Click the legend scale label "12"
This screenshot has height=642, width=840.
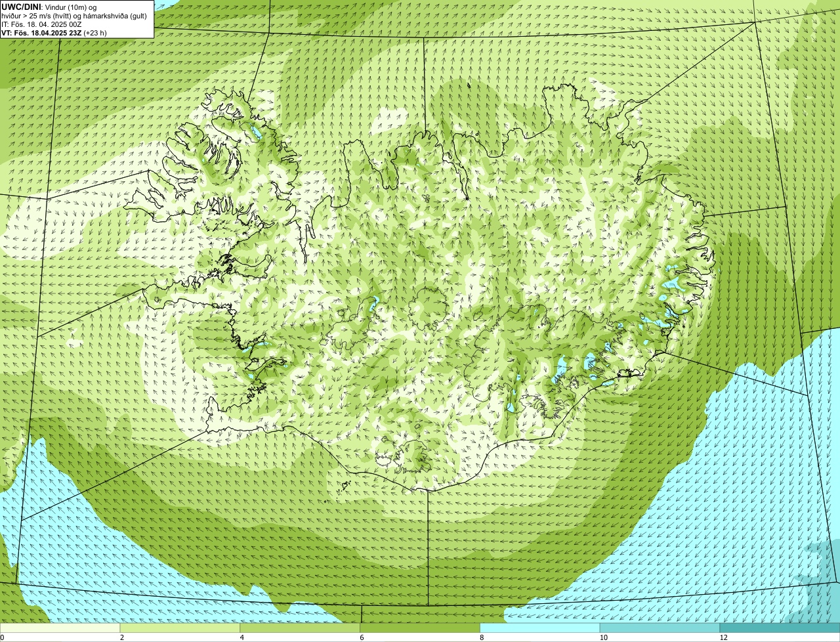(x=723, y=637)
